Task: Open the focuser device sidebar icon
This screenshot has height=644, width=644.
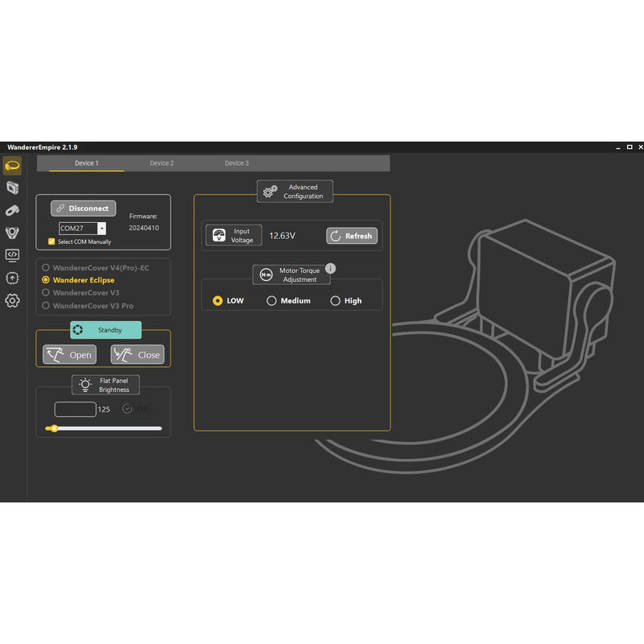Action: coord(12,233)
